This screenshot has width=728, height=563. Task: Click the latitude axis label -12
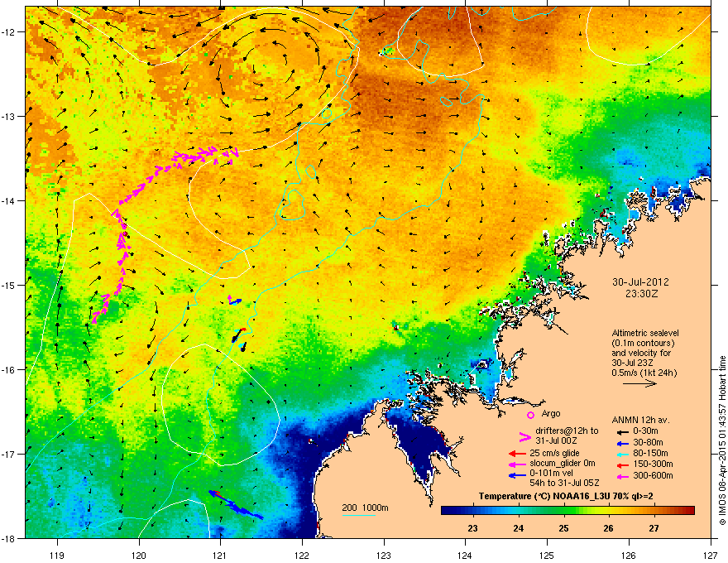point(9,32)
